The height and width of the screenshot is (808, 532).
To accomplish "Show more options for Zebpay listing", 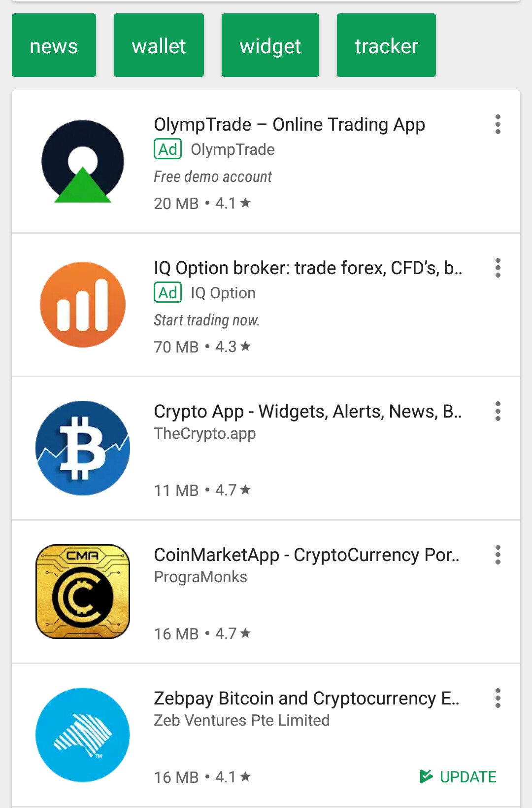I will tap(498, 698).
